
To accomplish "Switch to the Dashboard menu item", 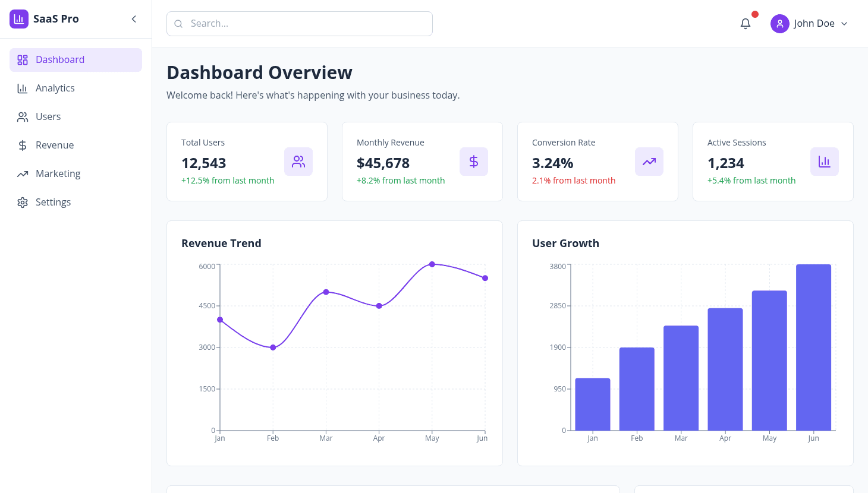I will point(59,59).
